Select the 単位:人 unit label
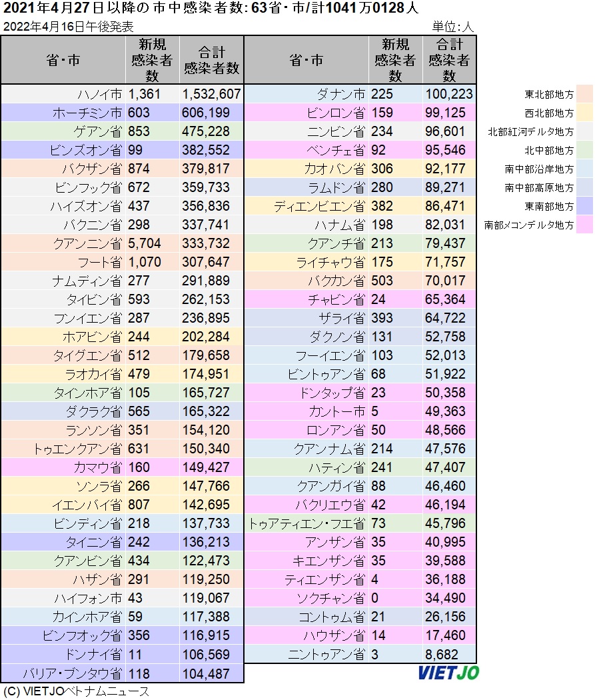The height and width of the screenshot is (700, 595). [452, 27]
